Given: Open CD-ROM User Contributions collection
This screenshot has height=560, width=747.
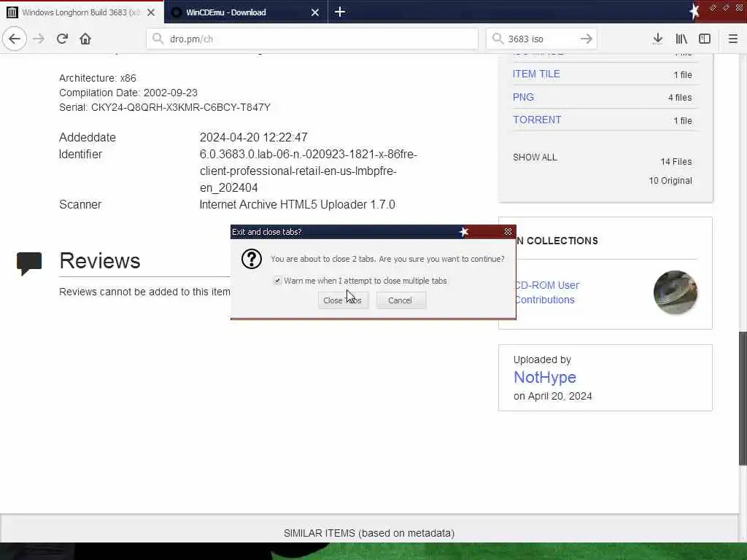Looking at the screenshot, I should coord(546,292).
